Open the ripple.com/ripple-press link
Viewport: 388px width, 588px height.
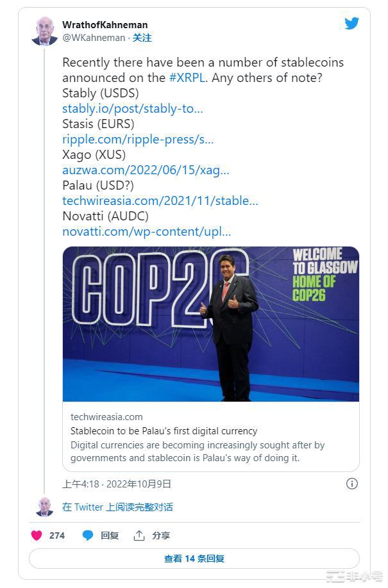coord(138,139)
